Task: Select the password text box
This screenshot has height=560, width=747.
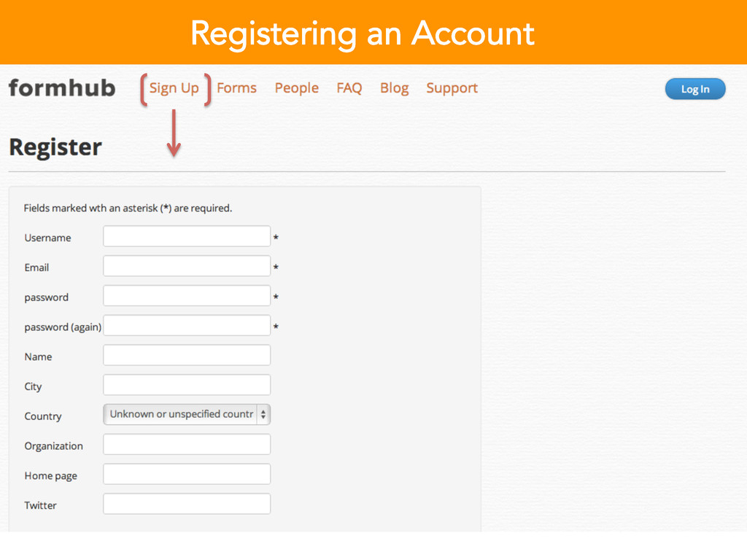Action: tap(187, 296)
